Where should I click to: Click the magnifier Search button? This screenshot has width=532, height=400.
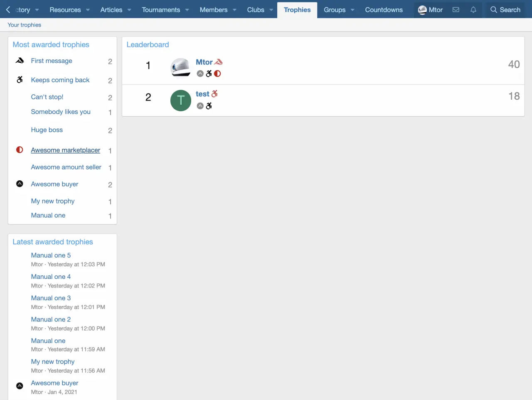[x=505, y=10]
